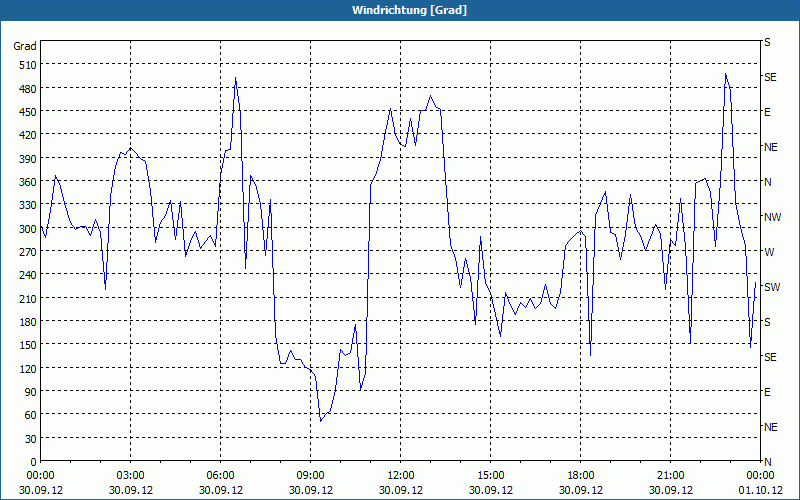Select the 06:00 time label
The width and height of the screenshot is (800, 500).
220,476
